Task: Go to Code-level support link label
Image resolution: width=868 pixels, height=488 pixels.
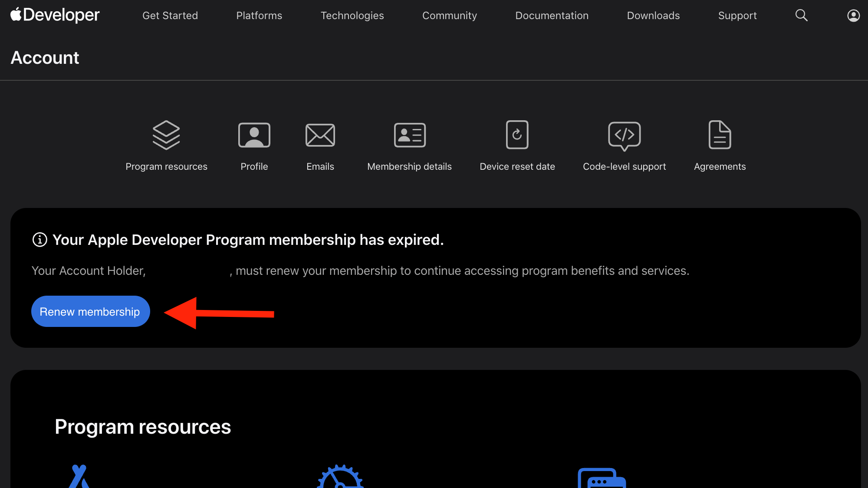Action: [625, 167]
